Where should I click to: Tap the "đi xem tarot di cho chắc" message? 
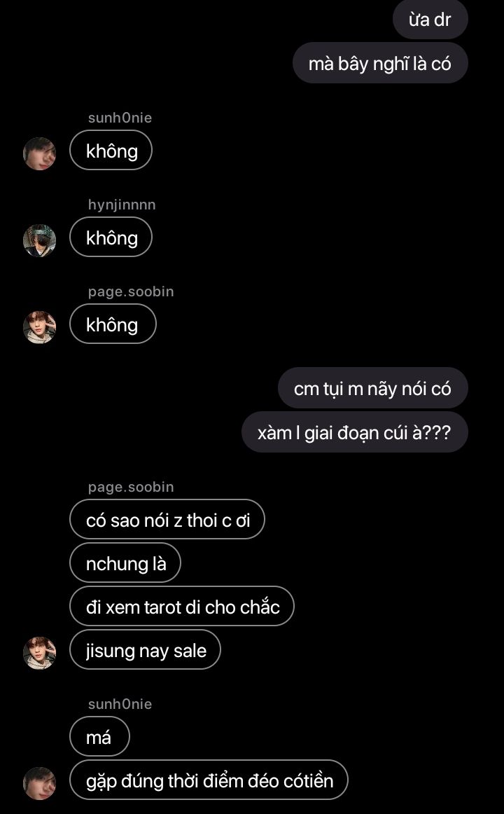pos(182,607)
